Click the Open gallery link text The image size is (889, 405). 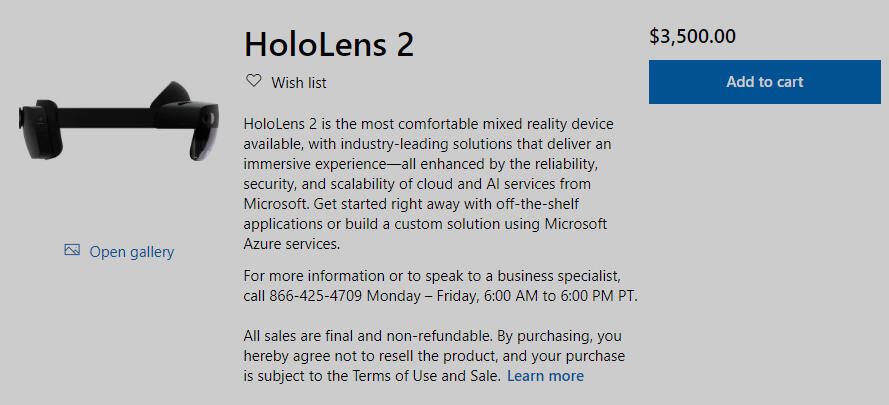pos(131,252)
